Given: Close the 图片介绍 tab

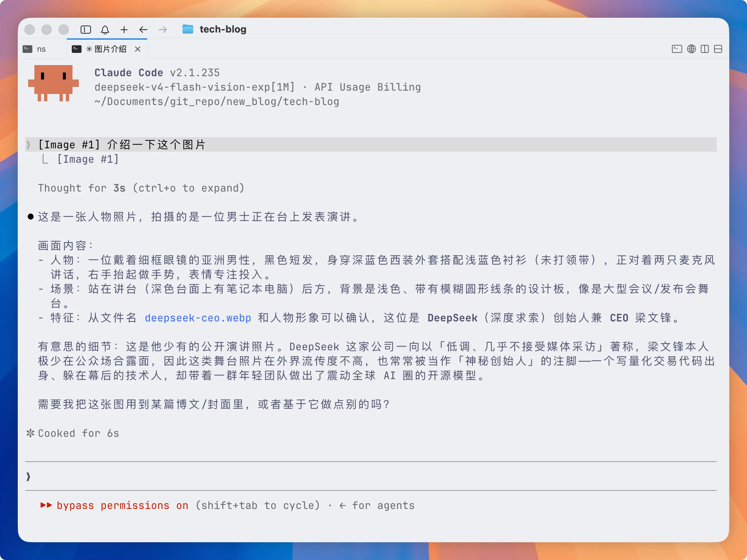Looking at the screenshot, I should pyautogui.click(x=138, y=49).
